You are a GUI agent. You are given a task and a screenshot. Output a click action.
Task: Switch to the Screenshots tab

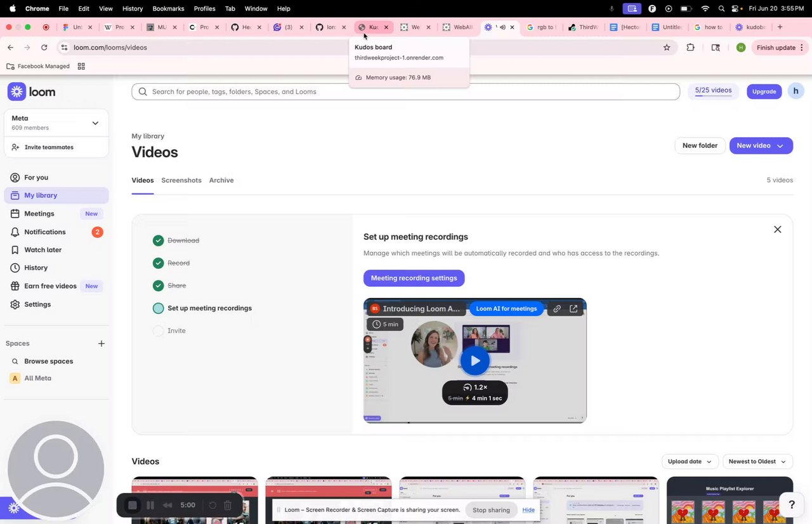coord(181,180)
